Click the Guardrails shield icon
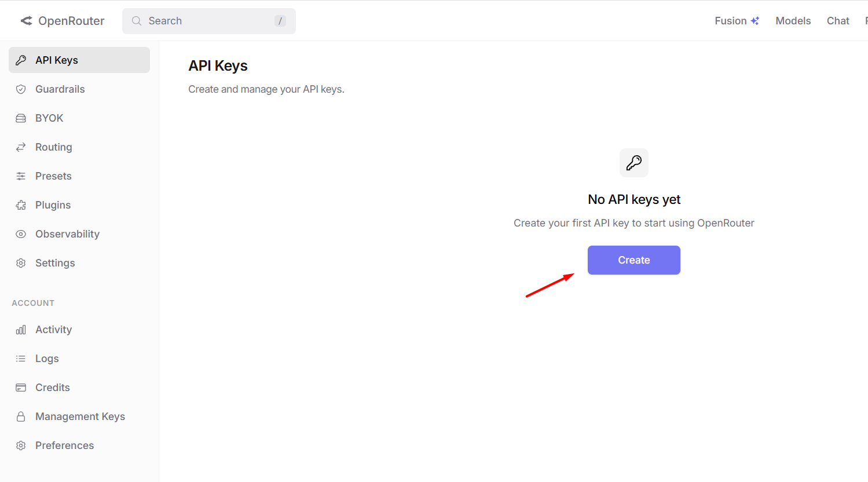The image size is (868, 482). point(21,89)
